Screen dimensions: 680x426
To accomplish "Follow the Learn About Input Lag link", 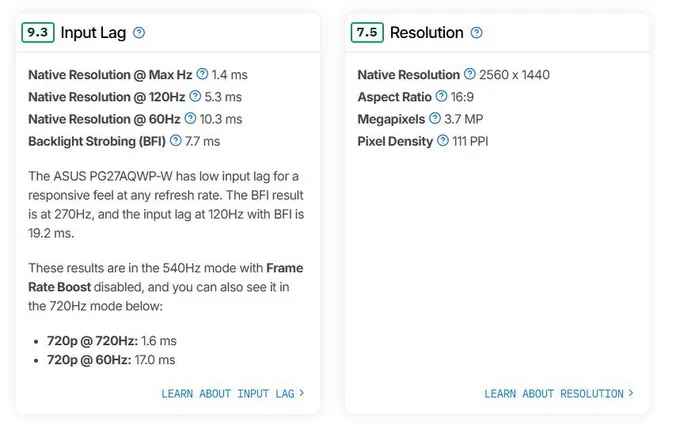I will click(x=232, y=393).
